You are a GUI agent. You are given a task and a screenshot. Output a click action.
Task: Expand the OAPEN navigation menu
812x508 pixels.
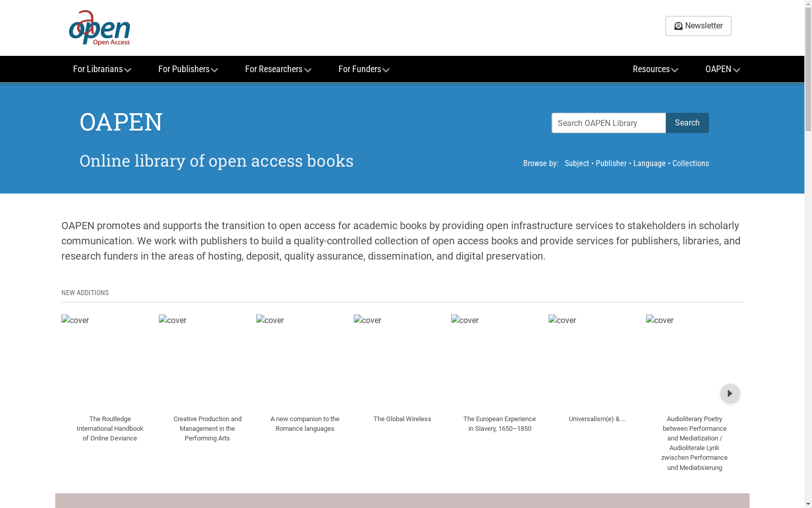click(723, 69)
